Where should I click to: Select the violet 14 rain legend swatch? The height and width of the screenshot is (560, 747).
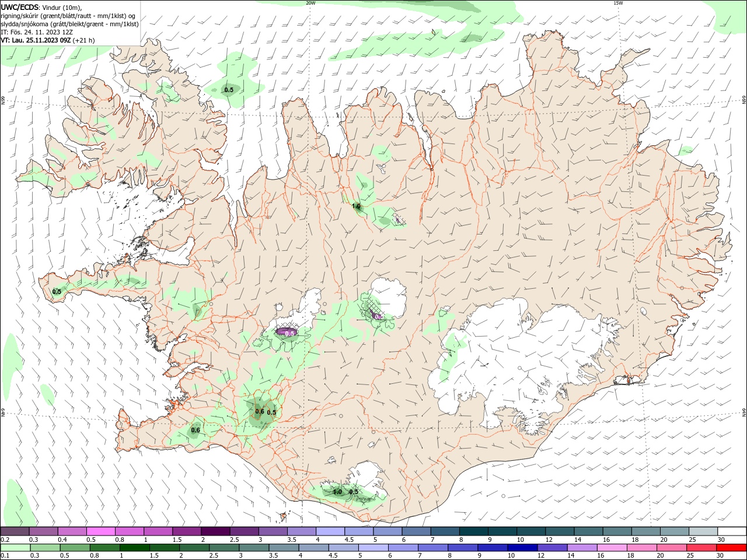582,548
